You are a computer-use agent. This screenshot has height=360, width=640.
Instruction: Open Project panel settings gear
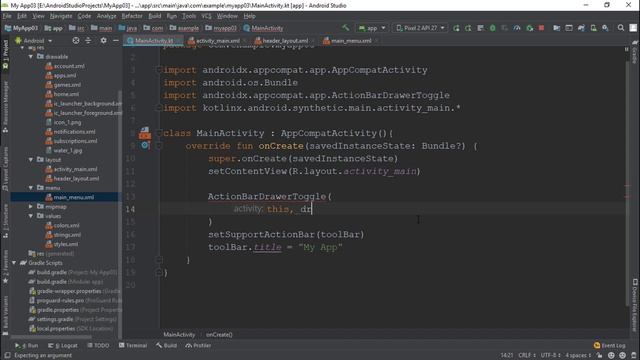104,40
